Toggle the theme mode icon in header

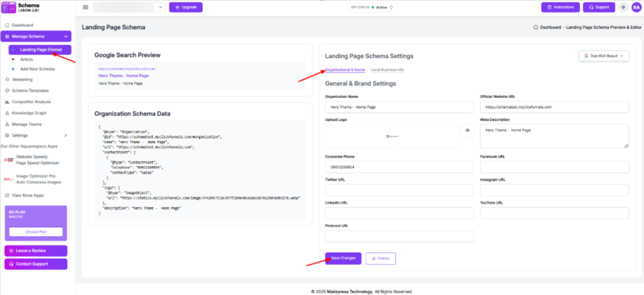click(x=623, y=7)
